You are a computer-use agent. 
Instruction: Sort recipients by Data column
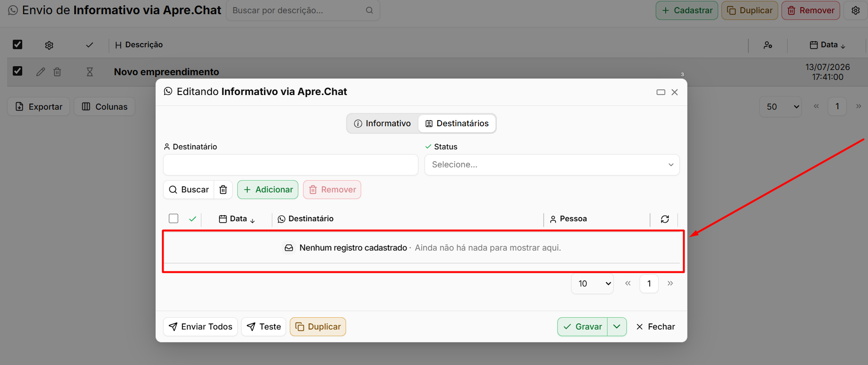click(x=237, y=219)
